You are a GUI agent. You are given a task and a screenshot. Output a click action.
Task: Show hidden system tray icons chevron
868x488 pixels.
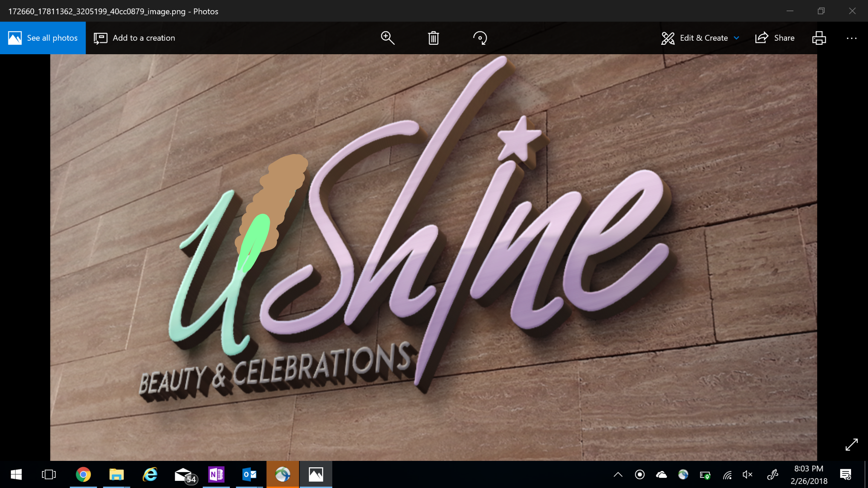point(618,474)
